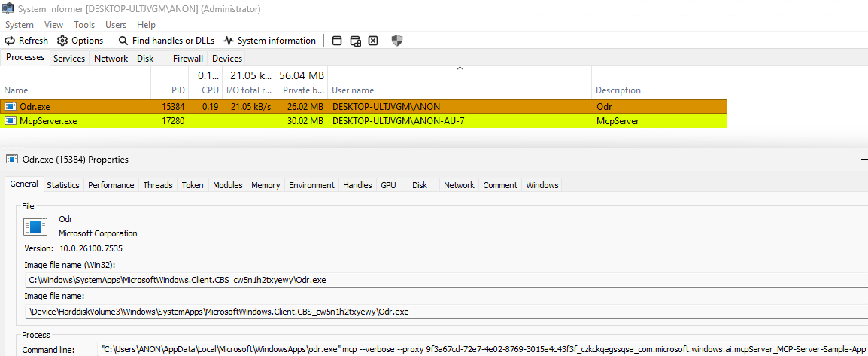Open the Modules properties tab
868x356 pixels.
[227, 185]
